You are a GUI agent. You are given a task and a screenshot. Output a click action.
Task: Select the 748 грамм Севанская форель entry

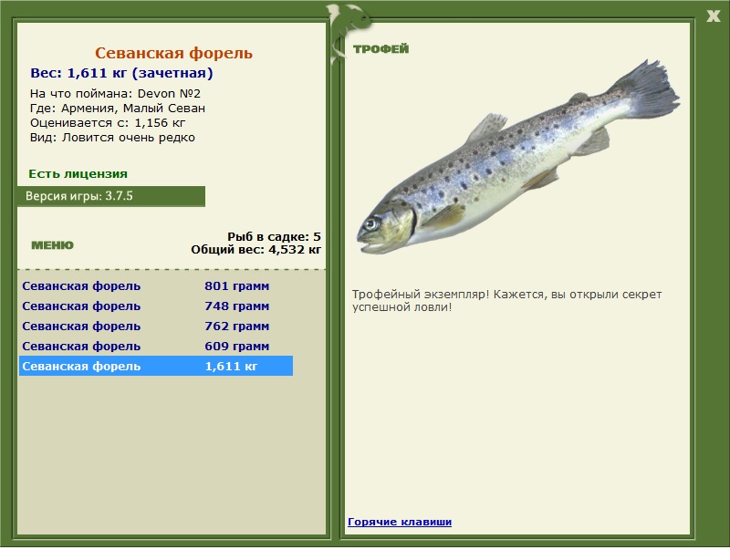[x=156, y=306]
